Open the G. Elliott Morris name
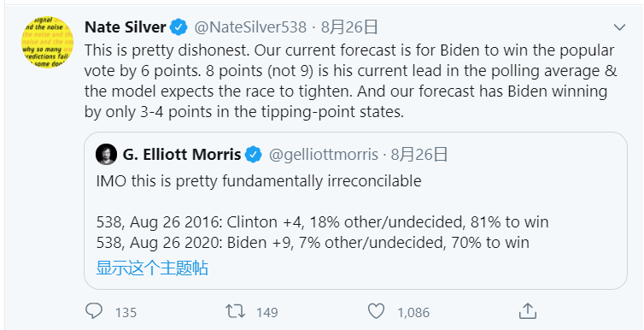The image size is (644, 330). [x=182, y=155]
